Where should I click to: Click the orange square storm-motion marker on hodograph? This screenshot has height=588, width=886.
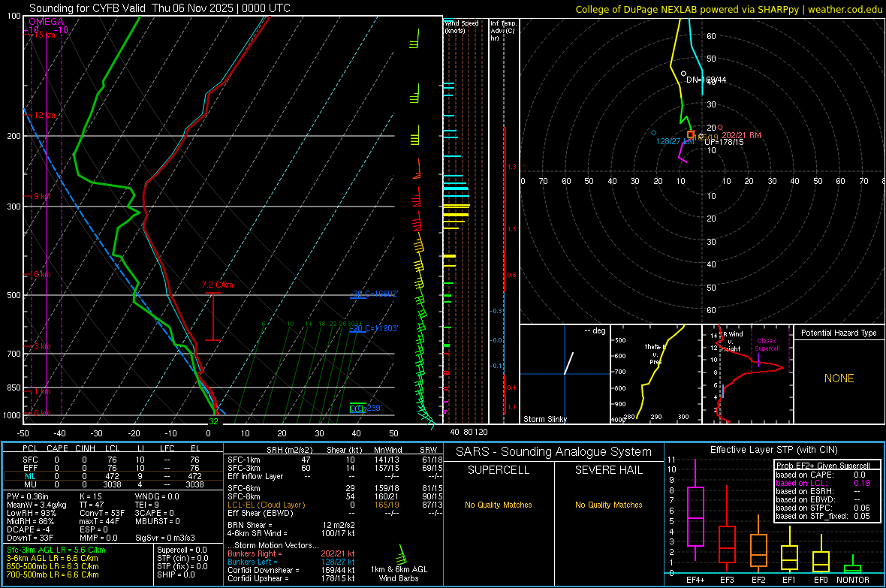[x=691, y=134]
